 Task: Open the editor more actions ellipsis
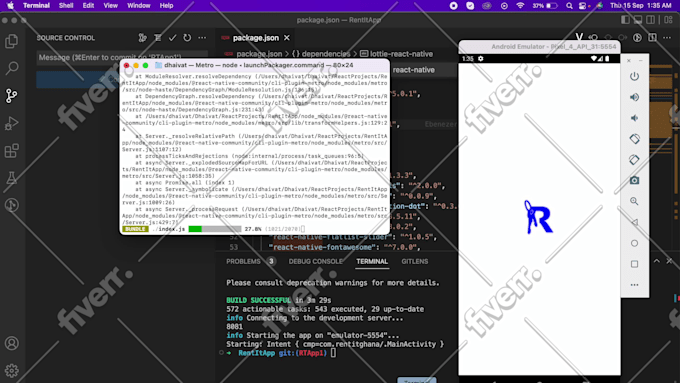click(667, 38)
